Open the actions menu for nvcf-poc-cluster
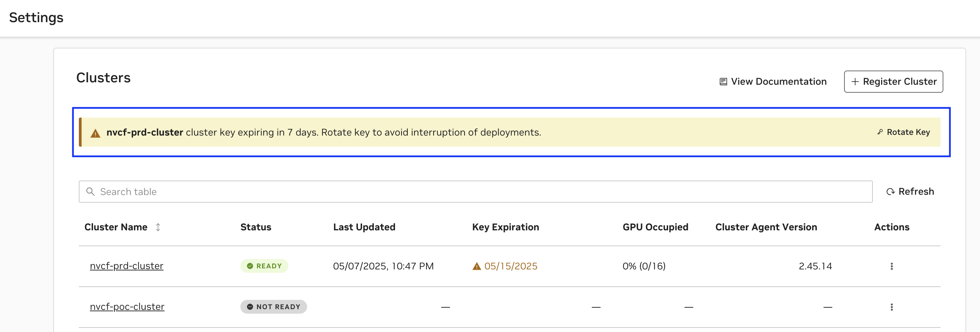This screenshot has width=980, height=332. 892,307
